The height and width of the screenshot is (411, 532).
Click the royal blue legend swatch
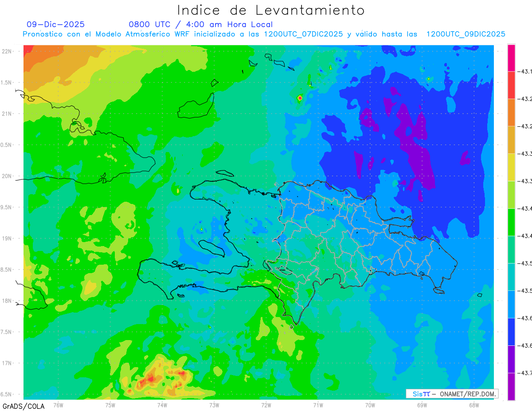(x=511, y=332)
